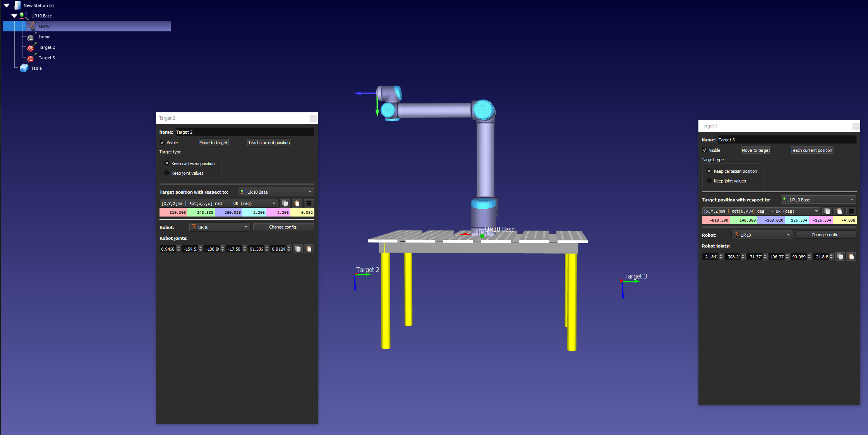This screenshot has width=868, height=435.
Task: Click the cyan rotation value 2.206 cell
Action: (254, 212)
